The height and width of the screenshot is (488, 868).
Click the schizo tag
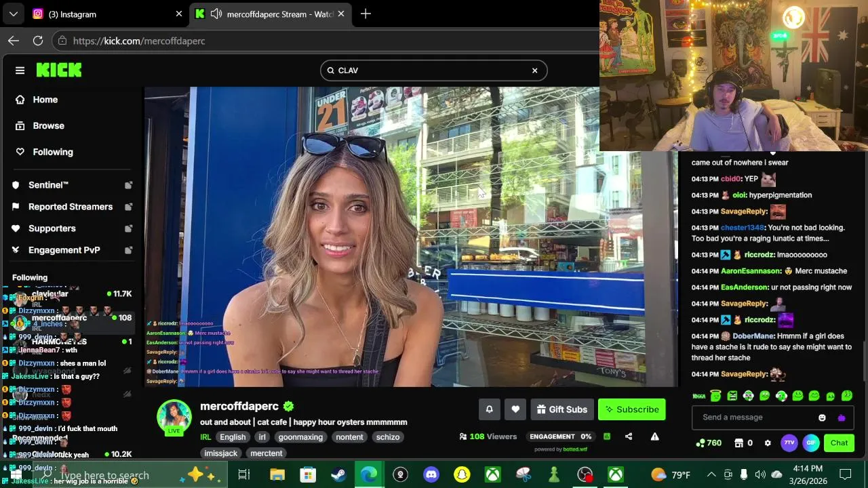[388, 437]
